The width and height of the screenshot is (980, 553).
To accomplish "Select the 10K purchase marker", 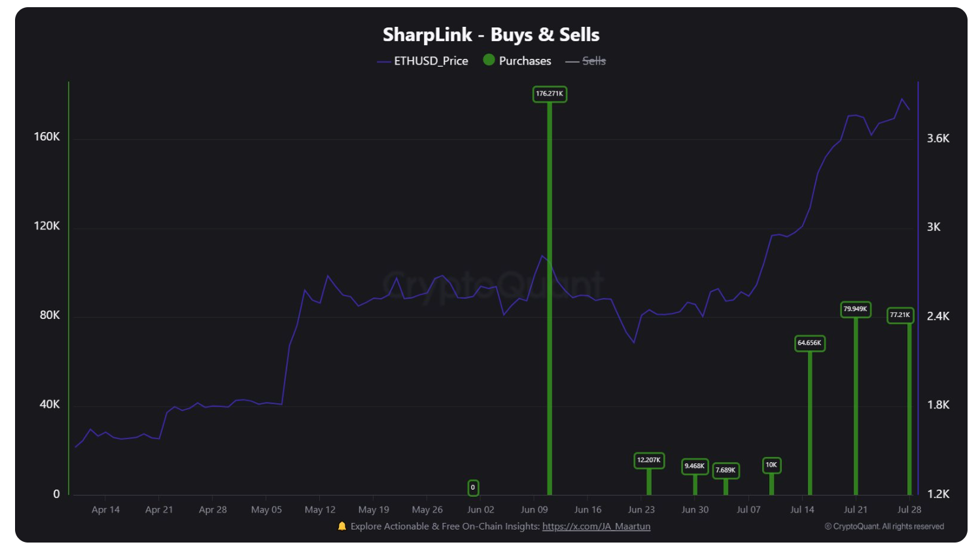I will click(x=771, y=465).
